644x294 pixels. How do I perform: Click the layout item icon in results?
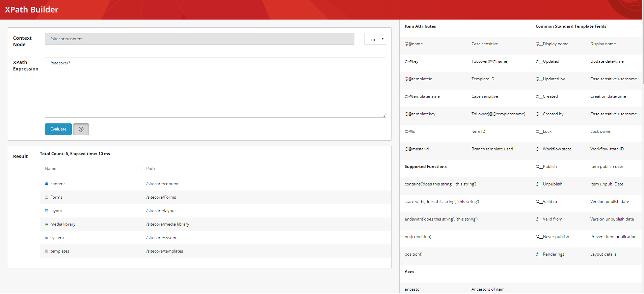tap(47, 211)
